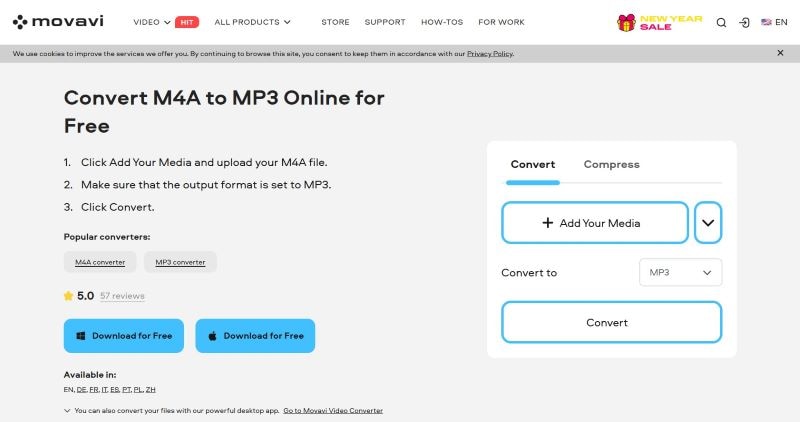Expand the ALL PRODUCTS menu

pyautogui.click(x=252, y=22)
